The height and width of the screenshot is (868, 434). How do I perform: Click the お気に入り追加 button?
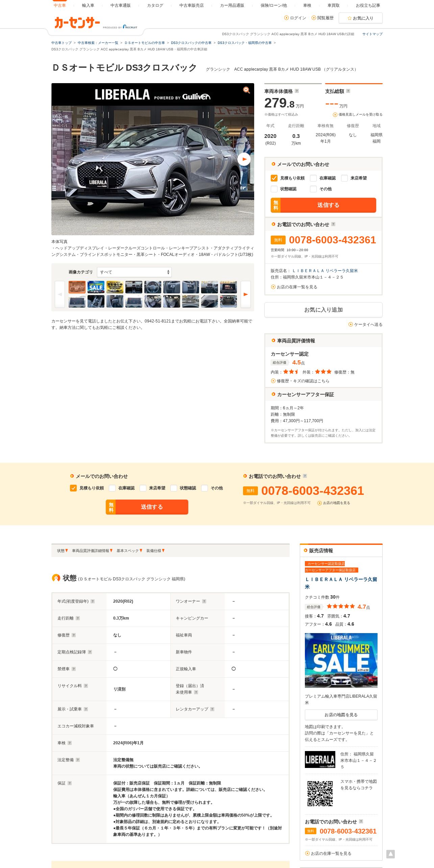point(323,310)
